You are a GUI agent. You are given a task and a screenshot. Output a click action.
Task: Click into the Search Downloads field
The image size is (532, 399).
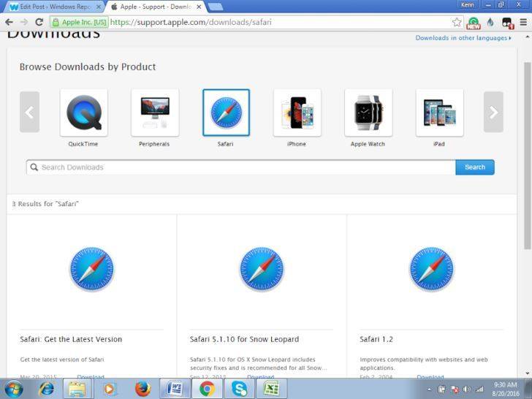coord(241,167)
